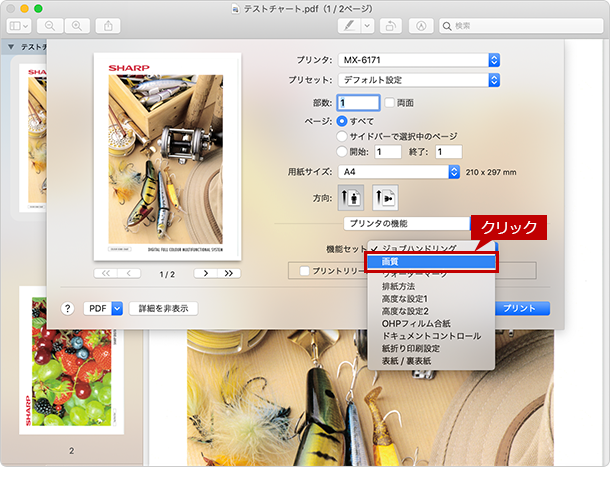Choose portrait orientation icon

[351, 198]
